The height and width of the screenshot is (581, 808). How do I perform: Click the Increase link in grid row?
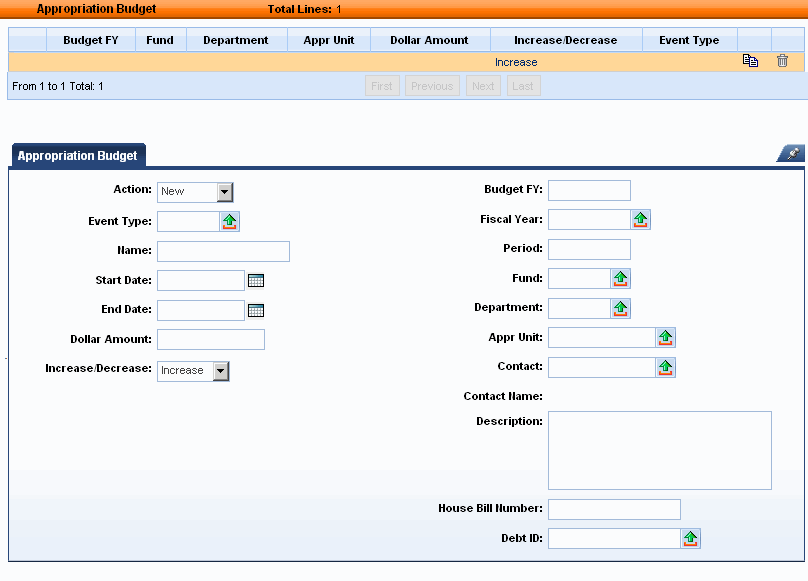pyautogui.click(x=516, y=62)
